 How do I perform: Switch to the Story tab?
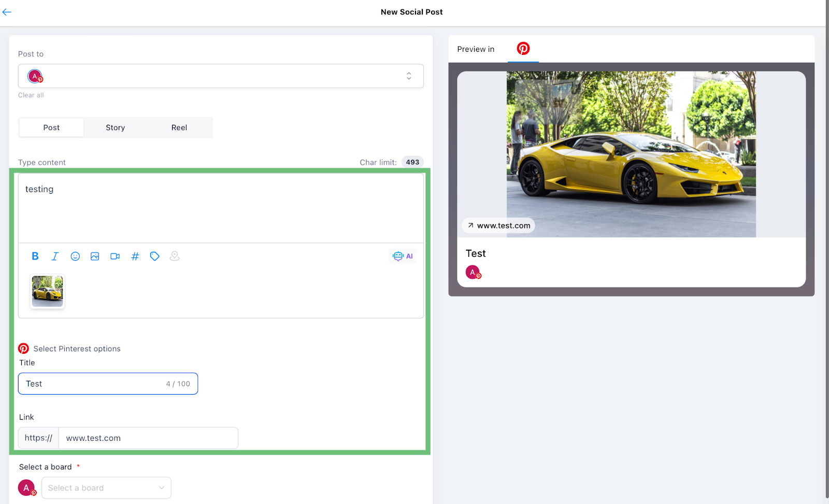point(115,127)
